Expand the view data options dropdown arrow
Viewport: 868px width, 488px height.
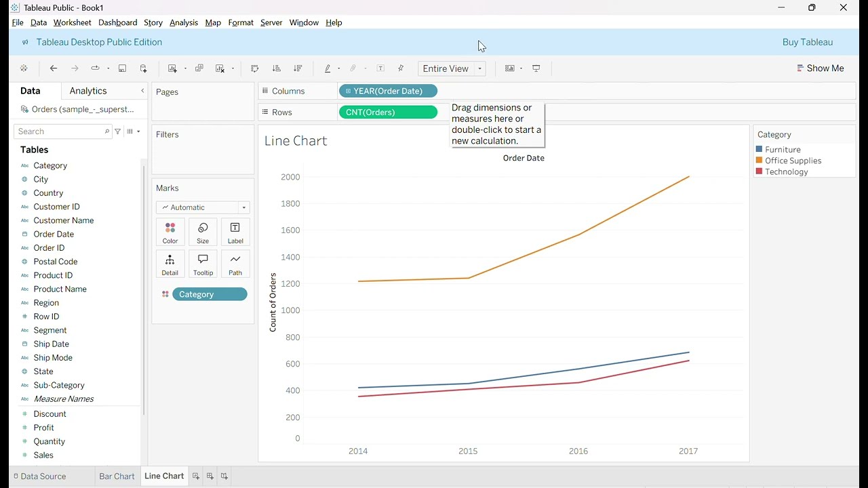[138, 131]
